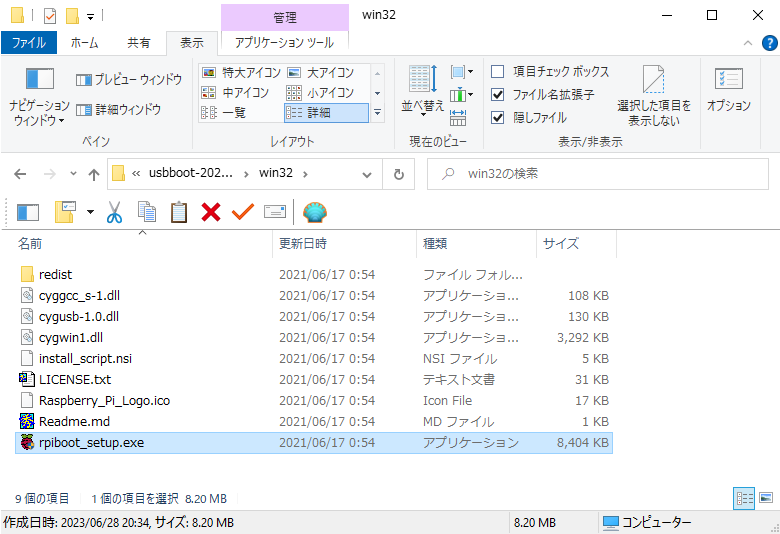Screen dimensions: 780x534
Task: Sort by Date modified column header
Action: (x=344, y=244)
